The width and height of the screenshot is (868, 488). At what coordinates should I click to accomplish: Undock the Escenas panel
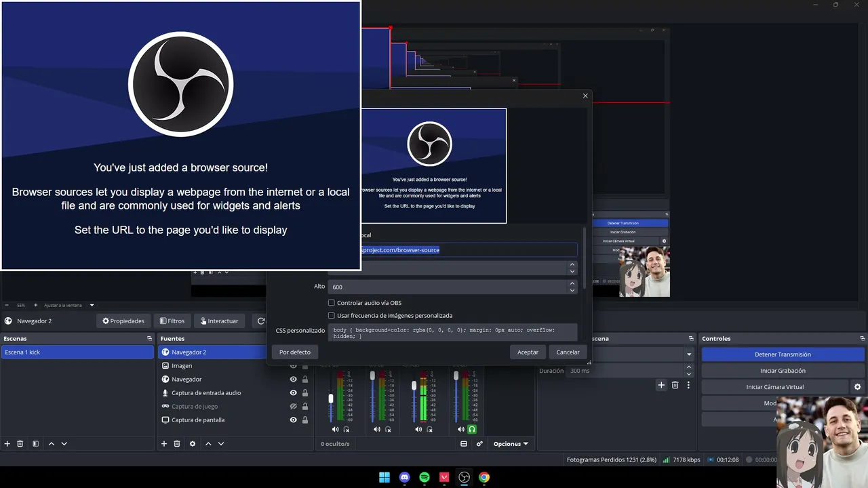pyautogui.click(x=149, y=338)
